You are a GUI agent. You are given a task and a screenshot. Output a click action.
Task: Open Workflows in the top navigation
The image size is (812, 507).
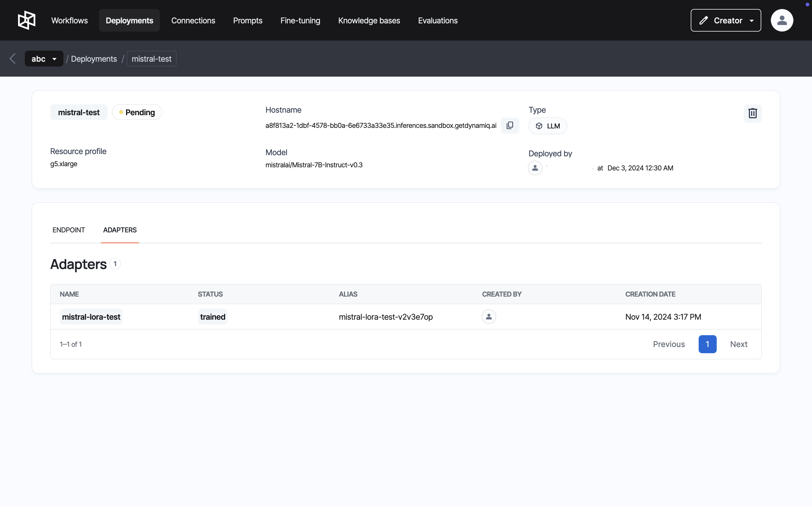tap(69, 21)
